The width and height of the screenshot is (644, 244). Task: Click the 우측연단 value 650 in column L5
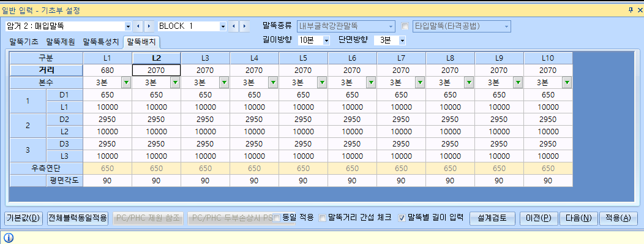point(303,169)
